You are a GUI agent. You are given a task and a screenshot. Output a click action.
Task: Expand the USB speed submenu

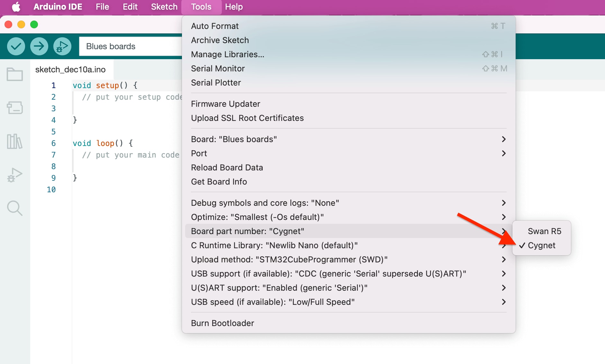click(349, 302)
